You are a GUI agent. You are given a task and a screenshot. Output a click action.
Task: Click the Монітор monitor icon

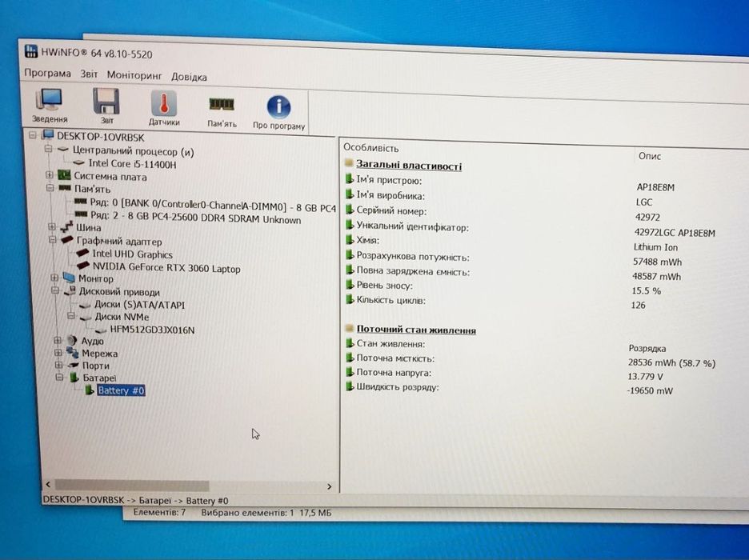click(x=69, y=278)
